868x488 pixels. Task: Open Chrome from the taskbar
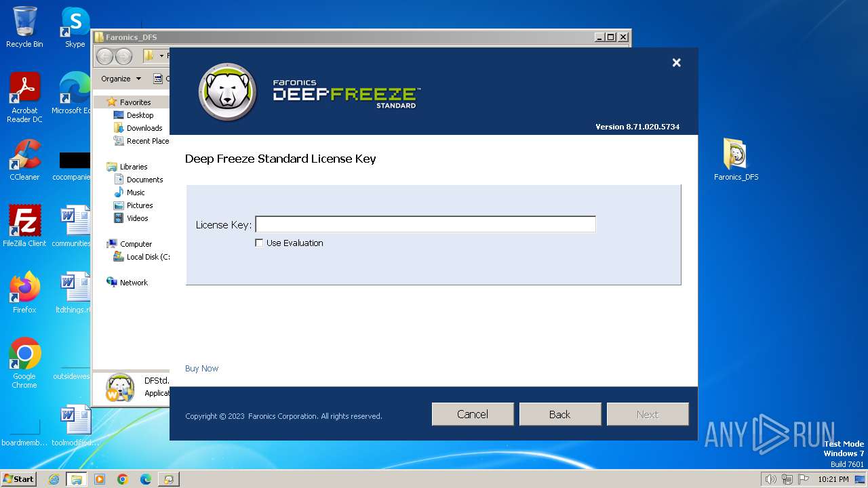click(x=123, y=479)
